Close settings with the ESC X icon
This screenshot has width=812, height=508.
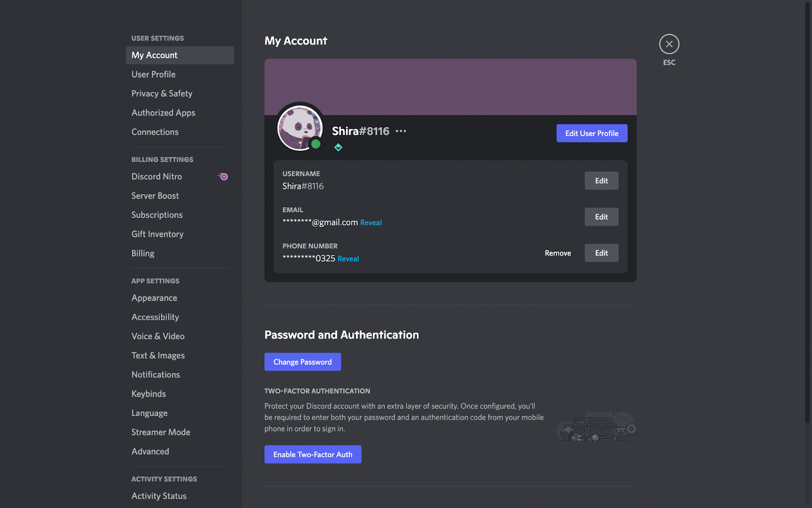[669, 44]
